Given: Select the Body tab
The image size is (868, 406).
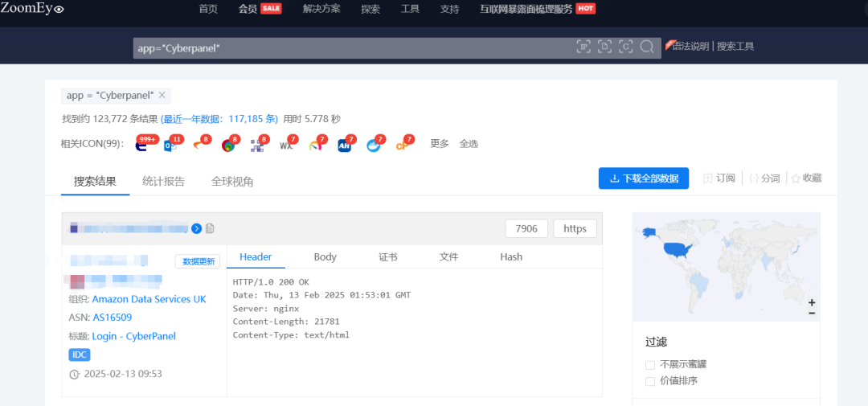Looking at the screenshot, I should point(325,257).
